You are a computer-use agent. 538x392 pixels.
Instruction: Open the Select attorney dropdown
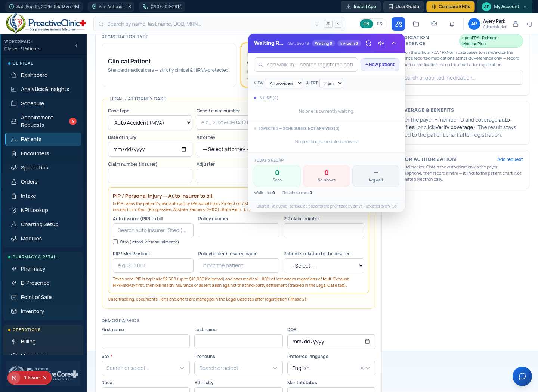coord(223,149)
